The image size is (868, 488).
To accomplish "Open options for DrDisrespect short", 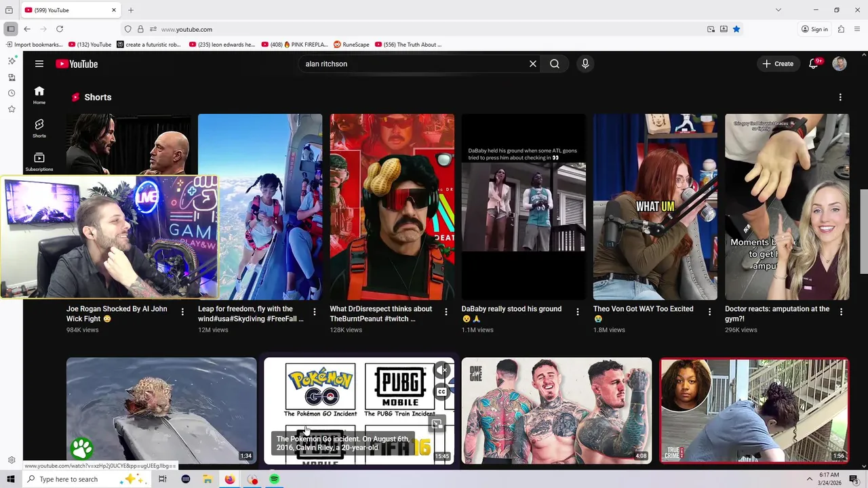I will pos(446,312).
